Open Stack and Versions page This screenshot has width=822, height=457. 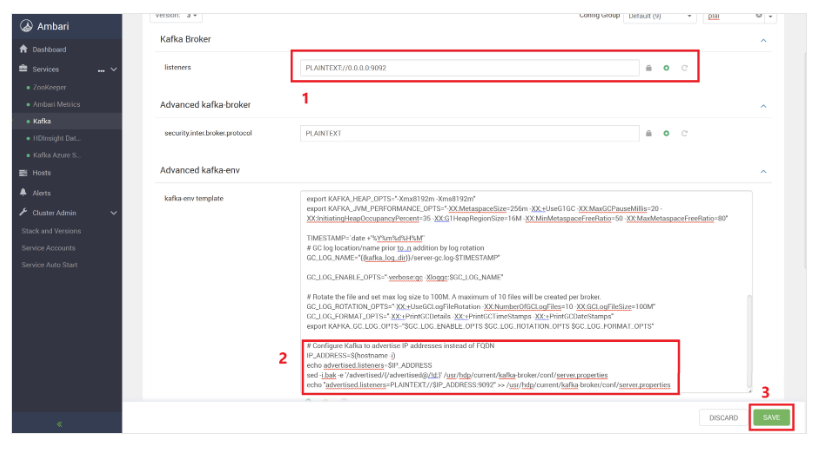point(51,231)
